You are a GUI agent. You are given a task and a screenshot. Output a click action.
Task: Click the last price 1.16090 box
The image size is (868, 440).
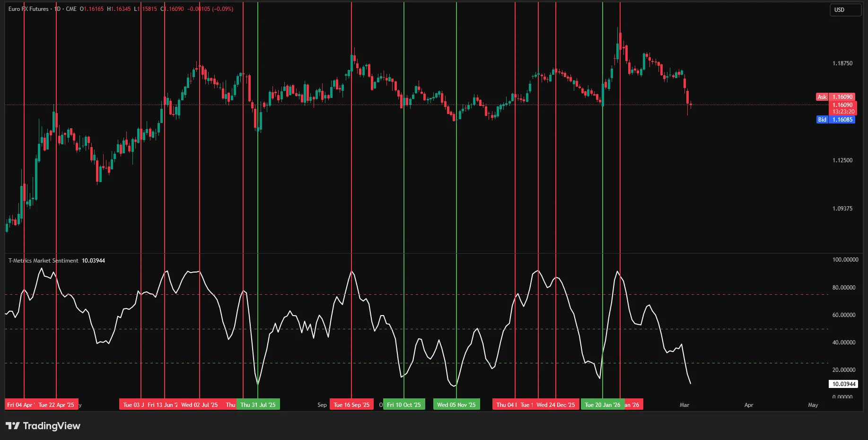click(842, 105)
